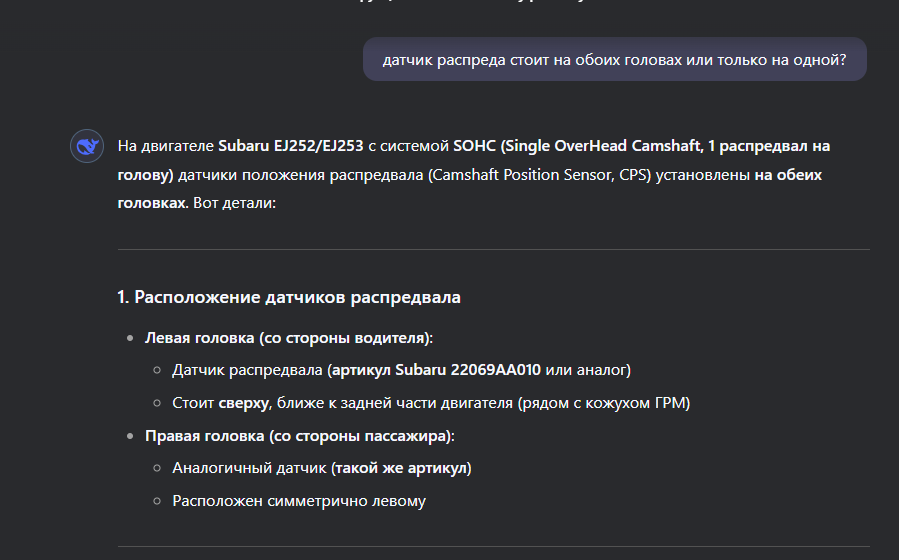Click the divider line above the heading
Image resolution: width=899 pixels, height=560 pixels.
tap(494, 249)
